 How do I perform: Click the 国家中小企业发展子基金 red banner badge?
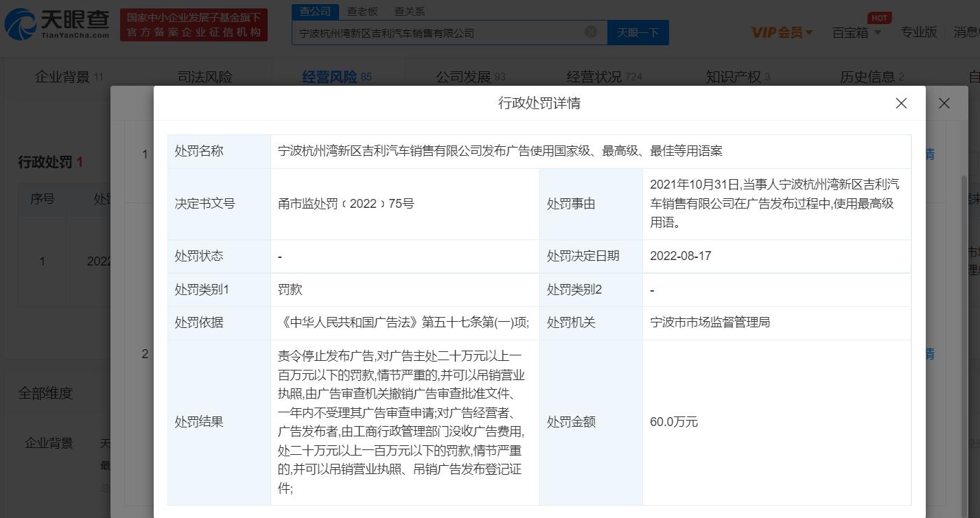pyautogui.click(x=193, y=25)
